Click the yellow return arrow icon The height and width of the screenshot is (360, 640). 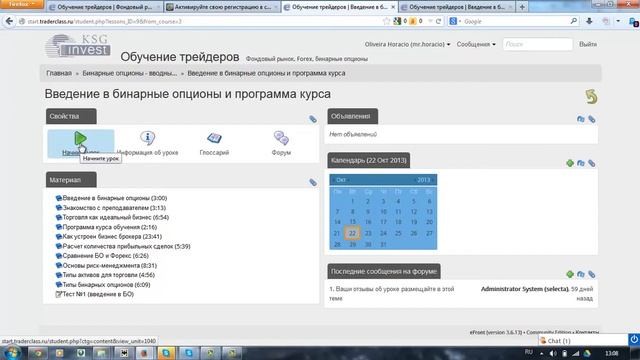591,97
